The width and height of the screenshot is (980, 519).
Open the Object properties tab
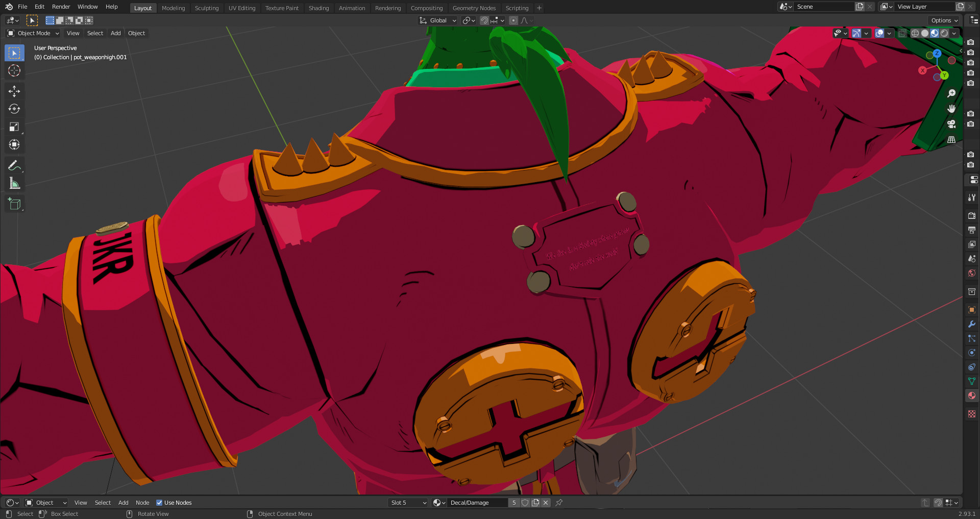click(972, 310)
